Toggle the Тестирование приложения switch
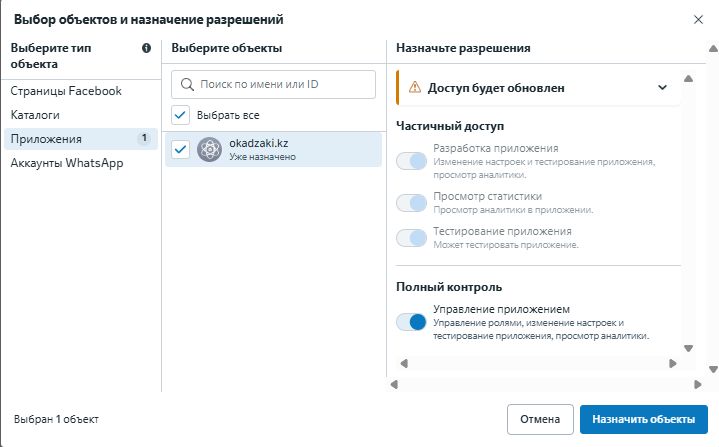Screen dimensions: 719x447 tap(411, 238)
